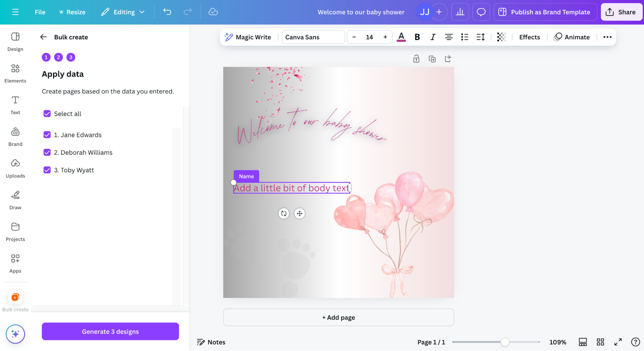Click the move handle below text box
The height and width of the screenshot is (351, 644).
click(x=300, y=213)
